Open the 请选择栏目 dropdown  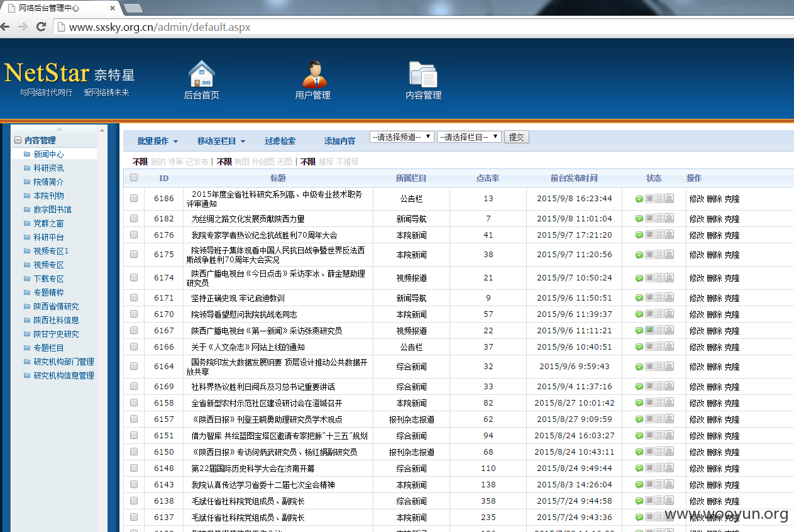point(469,137)
